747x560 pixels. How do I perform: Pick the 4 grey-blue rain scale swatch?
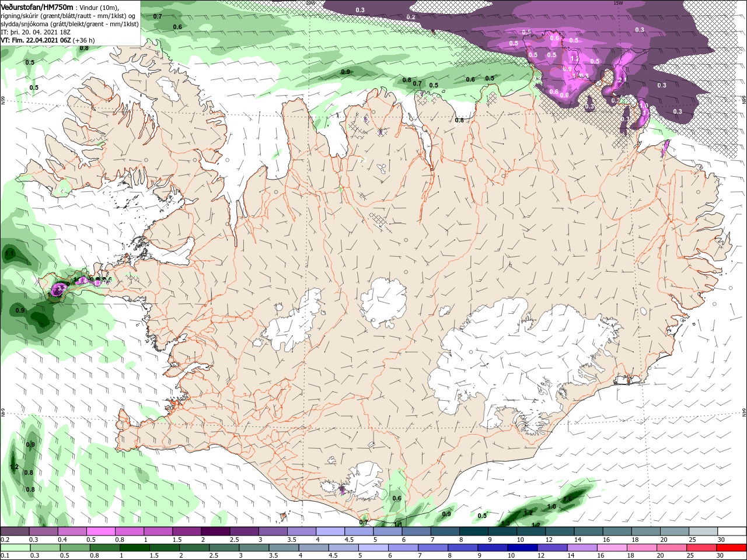point(314,548)
